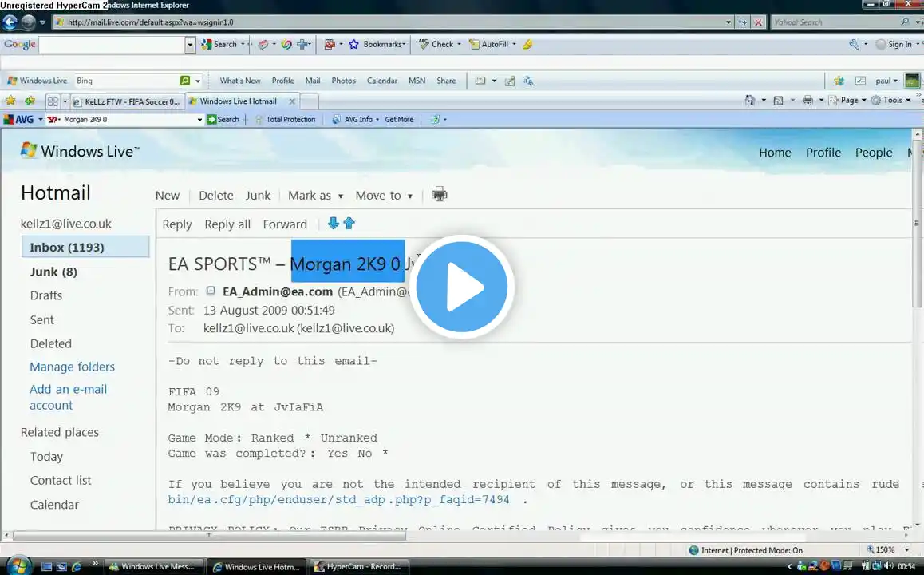
Task: Open Photos in the Windows Live toolbar
Action: click(344, 81)
